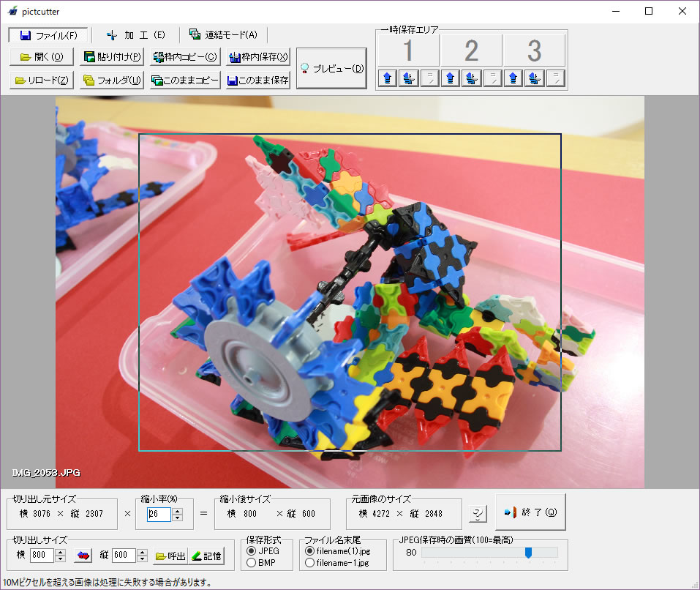Swap crop width and height values
This screenshot has height=590, width=700.
pyautogui.click(x=83, y=556)
